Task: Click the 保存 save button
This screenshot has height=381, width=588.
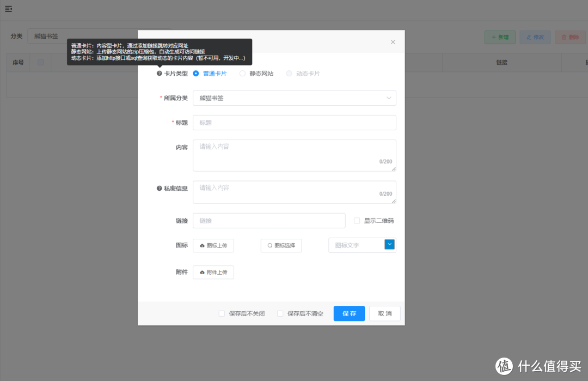Action: coord(349,313)
